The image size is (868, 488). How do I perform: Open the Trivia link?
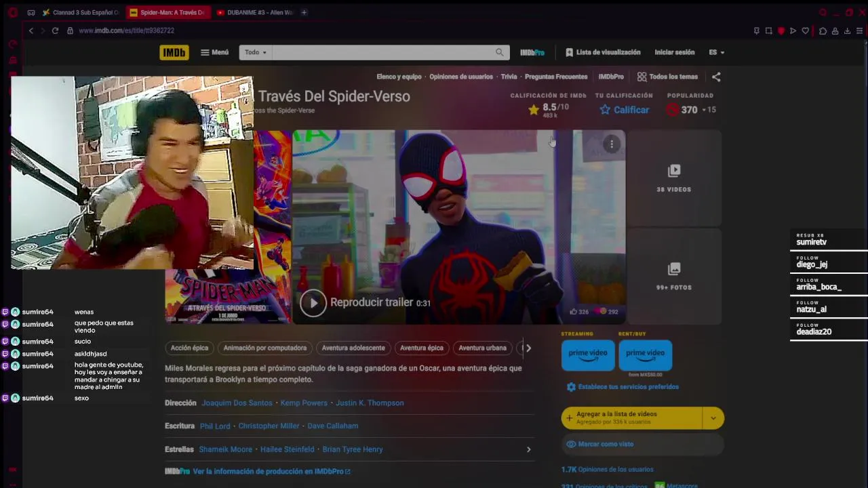509,77
